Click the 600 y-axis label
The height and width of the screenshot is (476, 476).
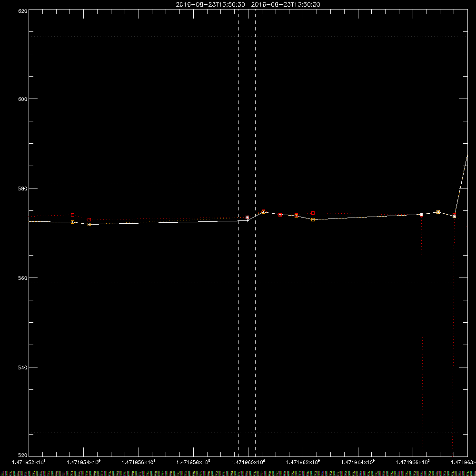pyautogui.click(x=23, y=99)
